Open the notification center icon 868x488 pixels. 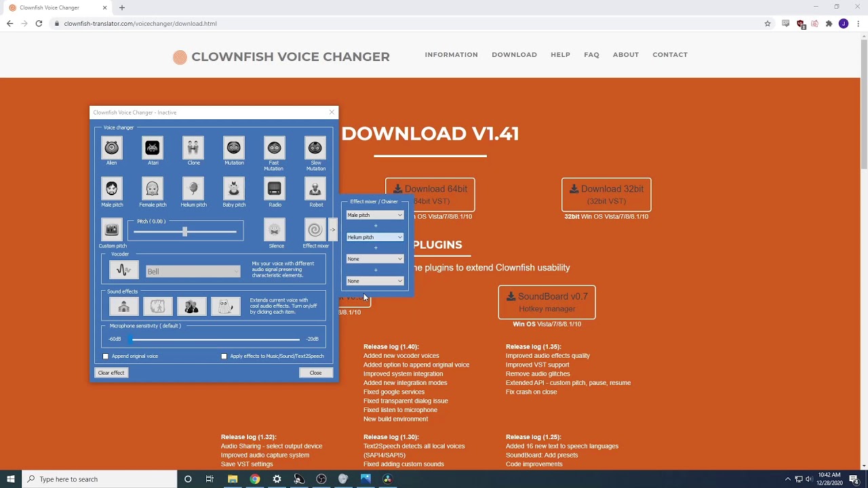[854, 479]
